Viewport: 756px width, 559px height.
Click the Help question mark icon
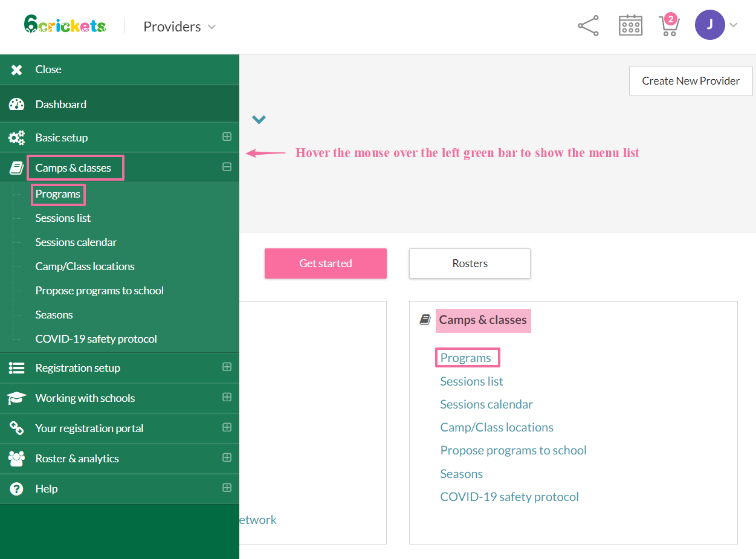click(x=17, y=489)
